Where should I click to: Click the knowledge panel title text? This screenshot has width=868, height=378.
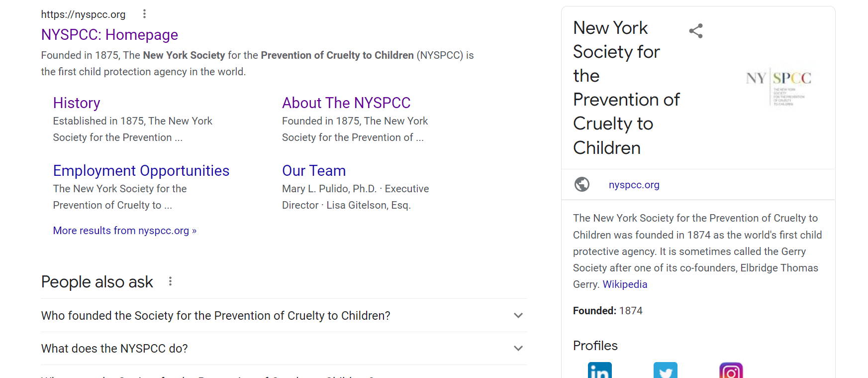627,88
